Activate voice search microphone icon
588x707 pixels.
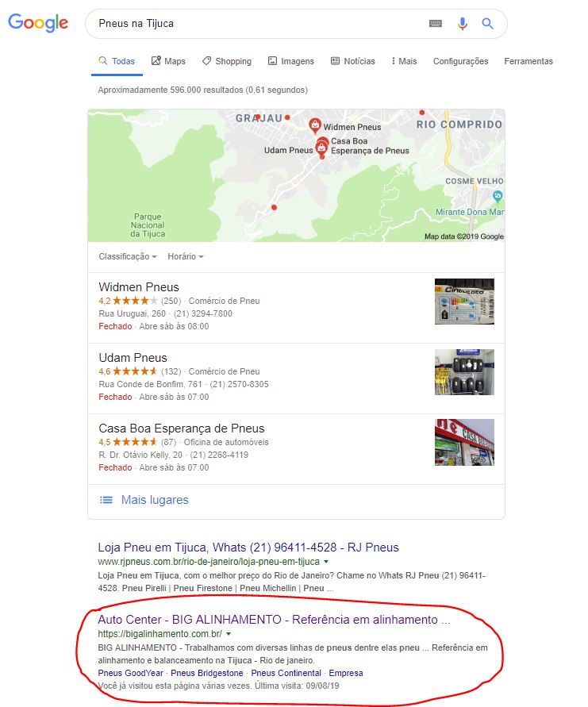(x=462, y=24)
